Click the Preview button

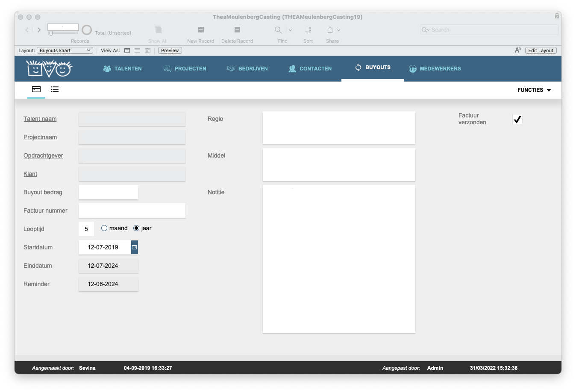pos(170,50)
